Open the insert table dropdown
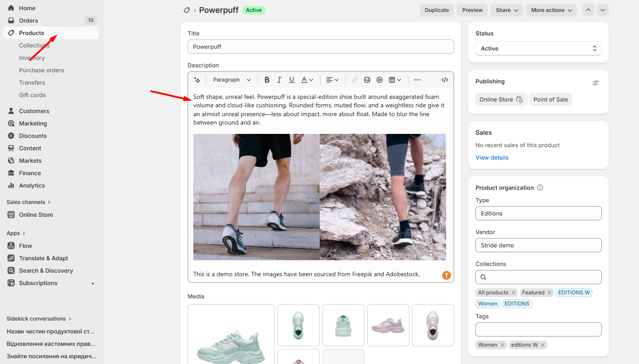This screenshot has width=639, height=364. click(x=395, y=80)
